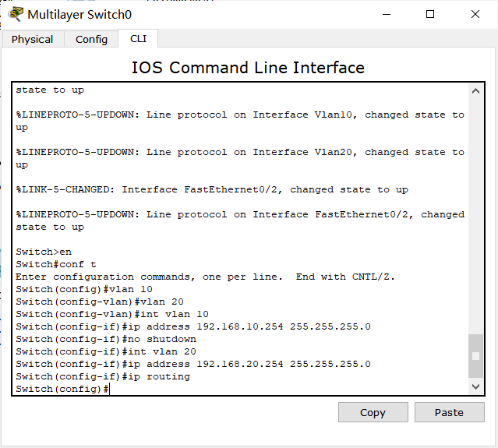
Task: Click the 'ip address 192.168.10.254' command line
Action: click(193, 326)
